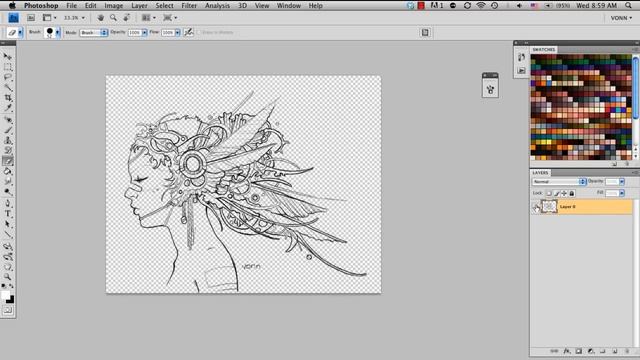Open the layer blend mode Normal dropdown
The image size is (640, 360).
tap(559, 182)
